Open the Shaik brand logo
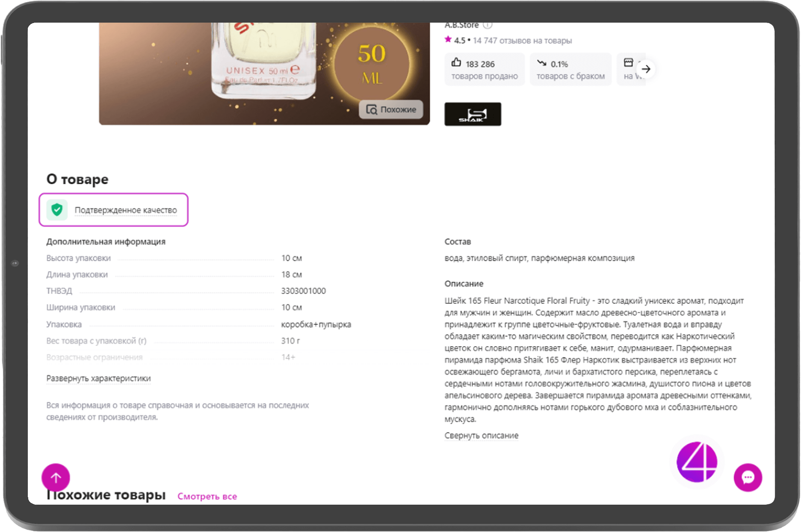The height and width of the screenshot is (532, 801). [473, 114]
